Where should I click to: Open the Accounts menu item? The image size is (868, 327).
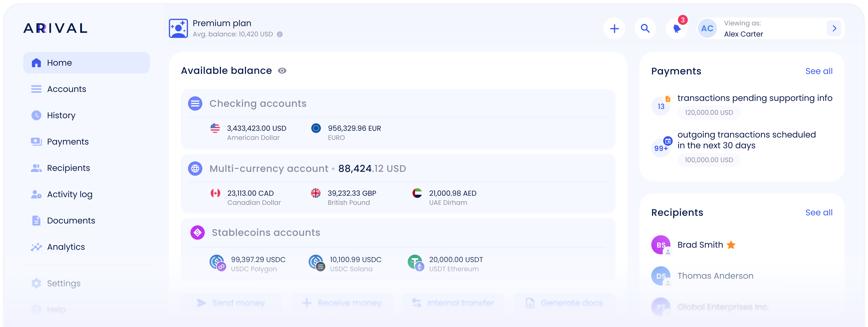66,89
